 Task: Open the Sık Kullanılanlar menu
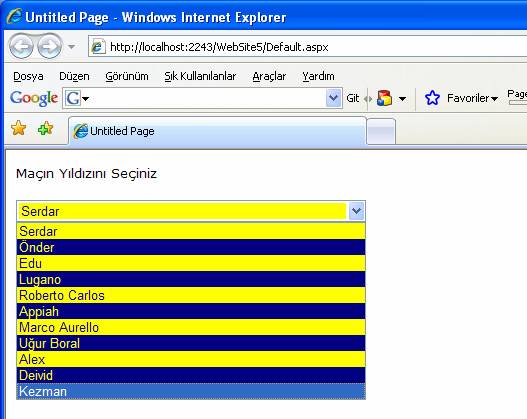(x=200, y=76)
